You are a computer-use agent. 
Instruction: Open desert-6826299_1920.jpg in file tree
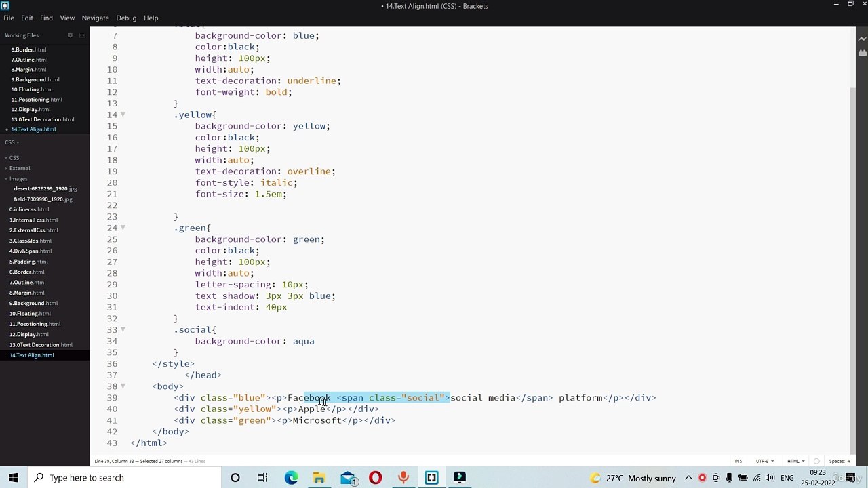coord(45,188)
